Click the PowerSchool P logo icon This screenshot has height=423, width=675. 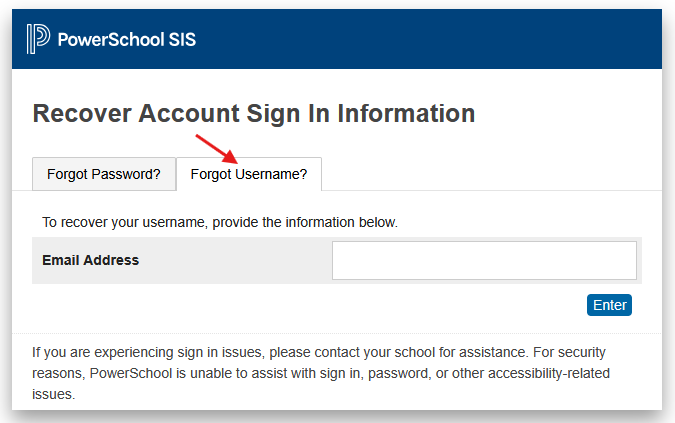(38, 39)
